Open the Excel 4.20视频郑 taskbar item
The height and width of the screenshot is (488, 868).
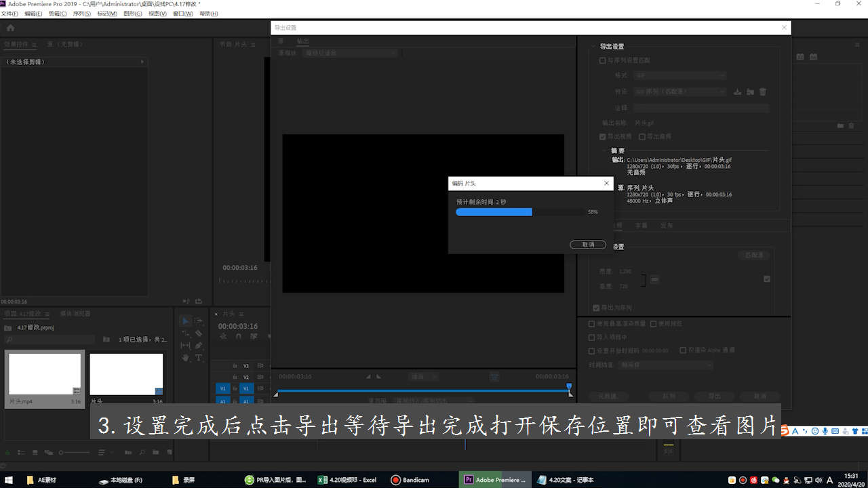point(348,480)
